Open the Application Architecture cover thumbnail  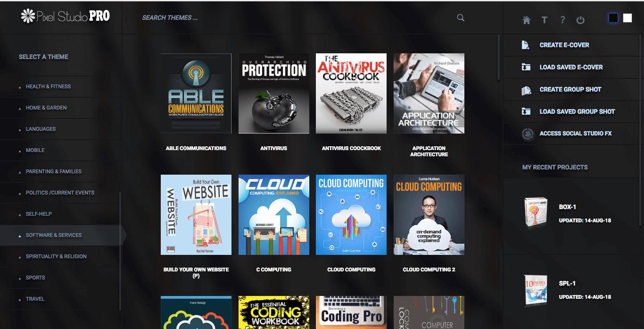tap(429, 93)
